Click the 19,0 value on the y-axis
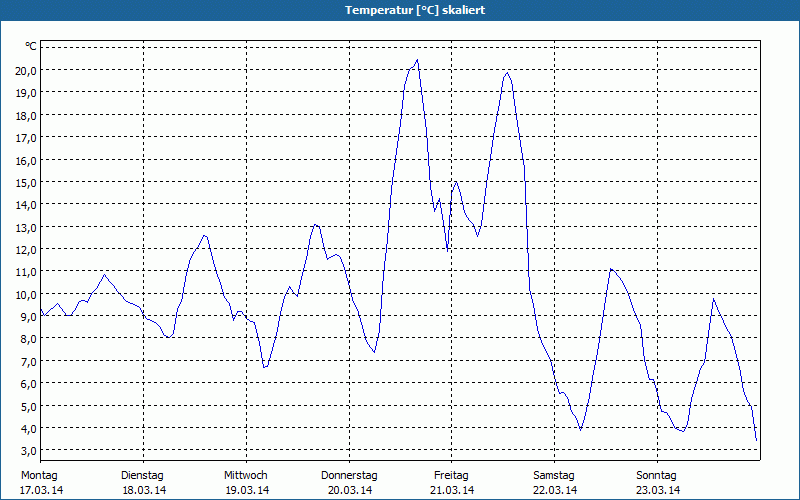Image resolution: width=800 pixels, height=500 pixels. click(x=26, y=93)
